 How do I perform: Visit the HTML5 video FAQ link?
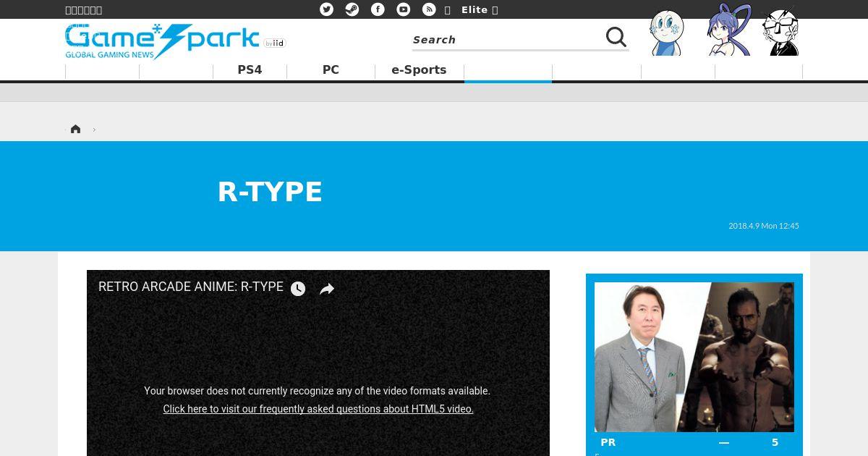(318, 409)
